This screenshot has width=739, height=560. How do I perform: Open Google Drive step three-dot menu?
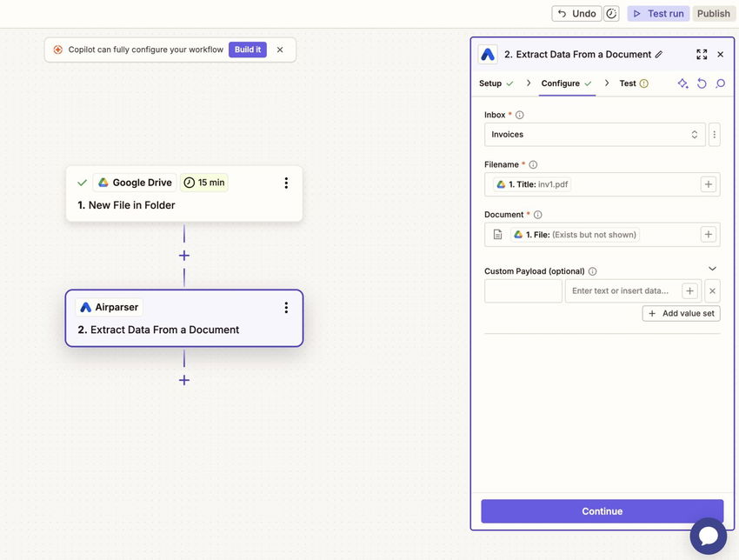pos(286,183)
